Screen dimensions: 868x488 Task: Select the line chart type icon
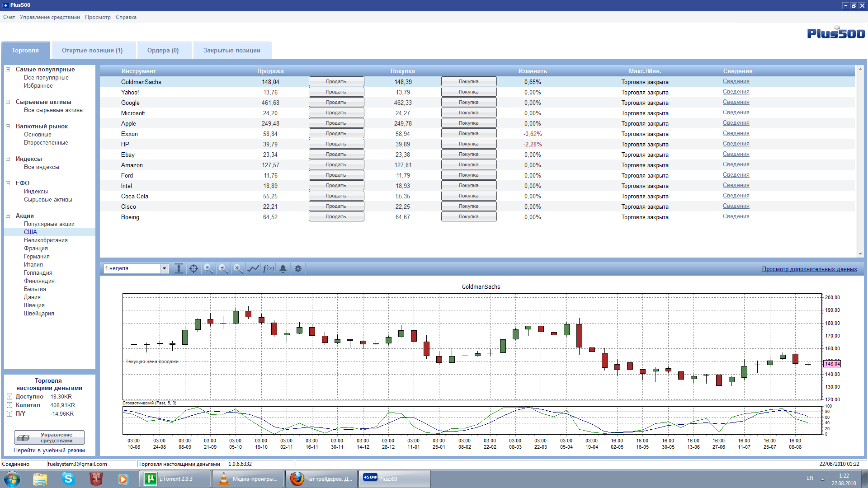[x=253, y=269]
